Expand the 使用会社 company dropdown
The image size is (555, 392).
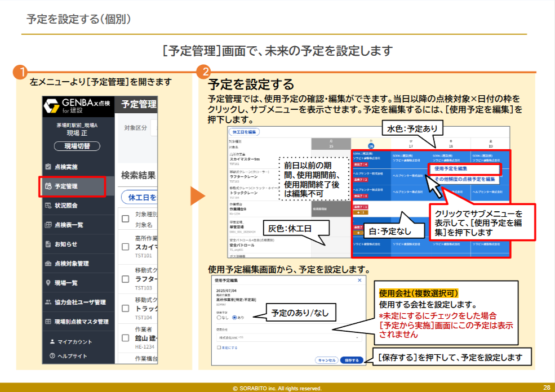coord(288,337)
